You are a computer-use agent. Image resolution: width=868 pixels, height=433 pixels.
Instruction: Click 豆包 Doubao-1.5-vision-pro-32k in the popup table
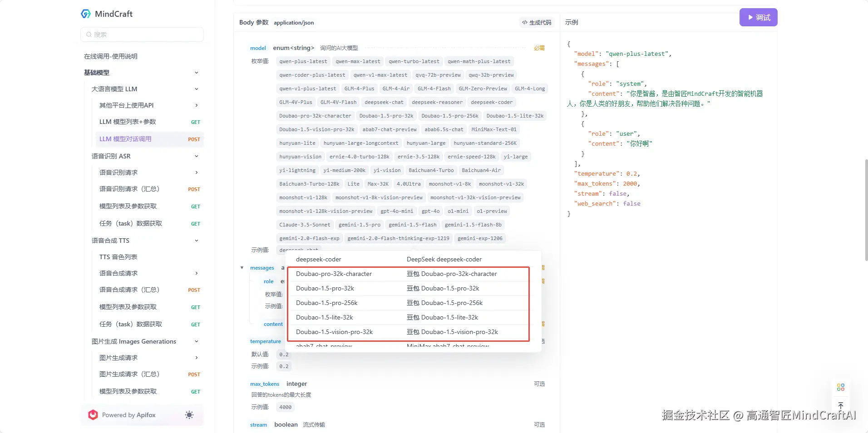pos(452,332)
